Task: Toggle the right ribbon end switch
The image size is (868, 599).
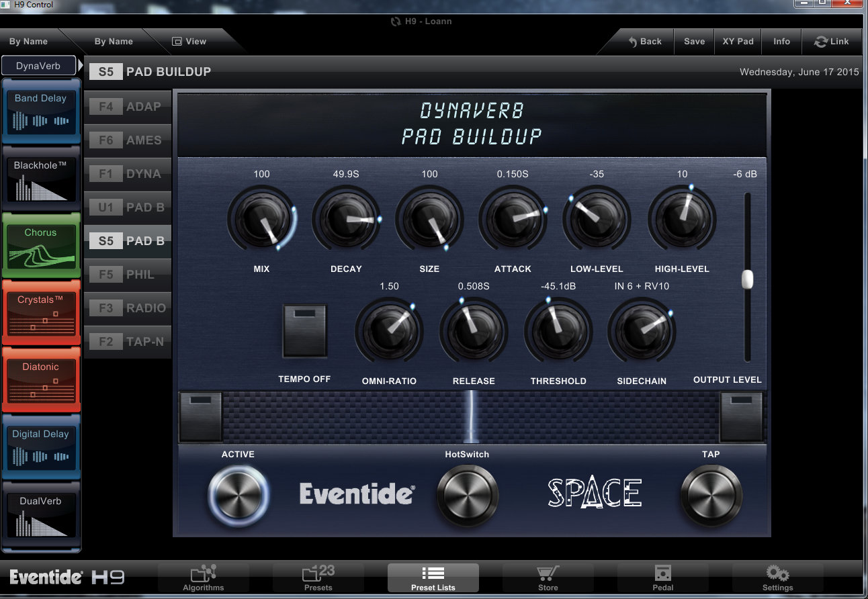Action: coord(742,416)
